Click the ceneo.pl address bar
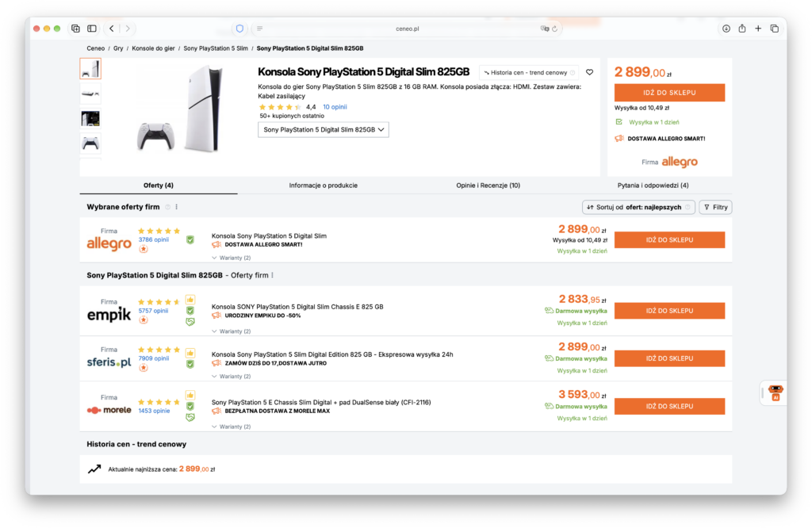 (x=407, y=29)
